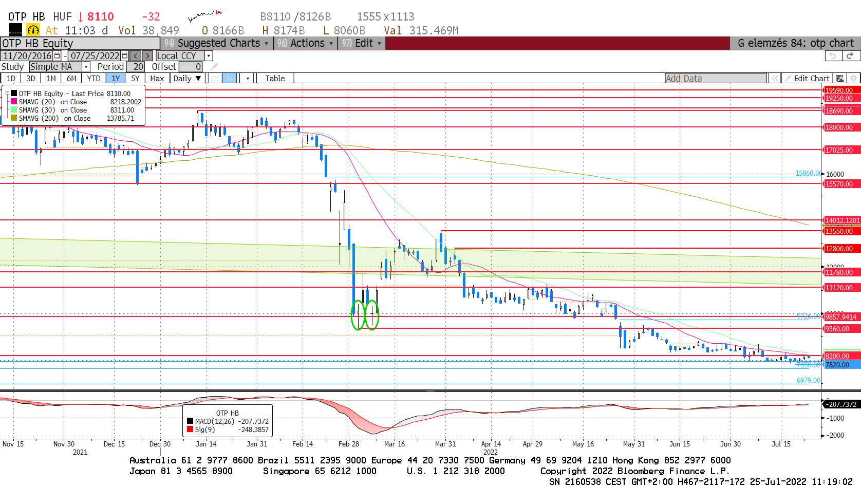Go to previous date range arrow
861x504 pixels.
(136, 55)
